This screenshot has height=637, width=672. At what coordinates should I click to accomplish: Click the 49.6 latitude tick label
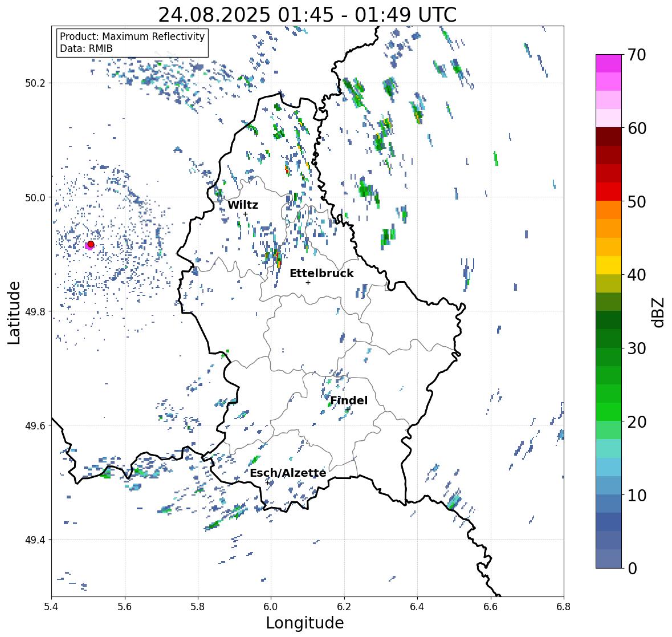(x=35, y=425)
